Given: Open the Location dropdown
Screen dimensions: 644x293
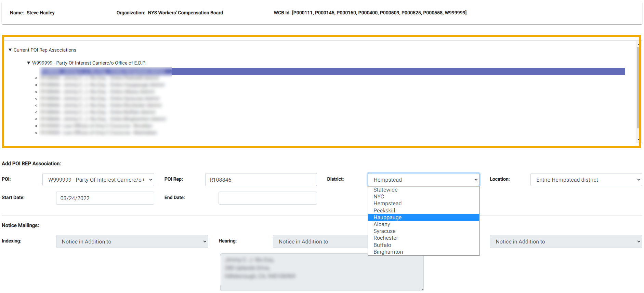Looking at the screenshot, I should (586, 180).
